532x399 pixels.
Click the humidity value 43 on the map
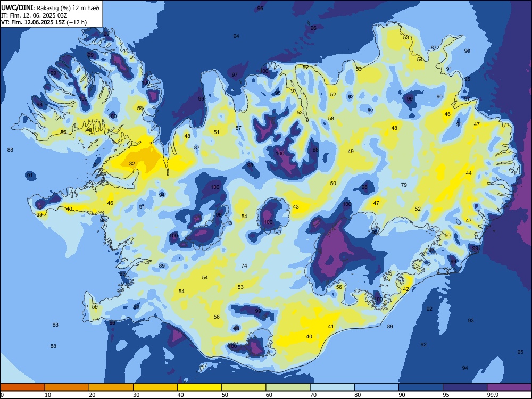click(x=296, y=206)
